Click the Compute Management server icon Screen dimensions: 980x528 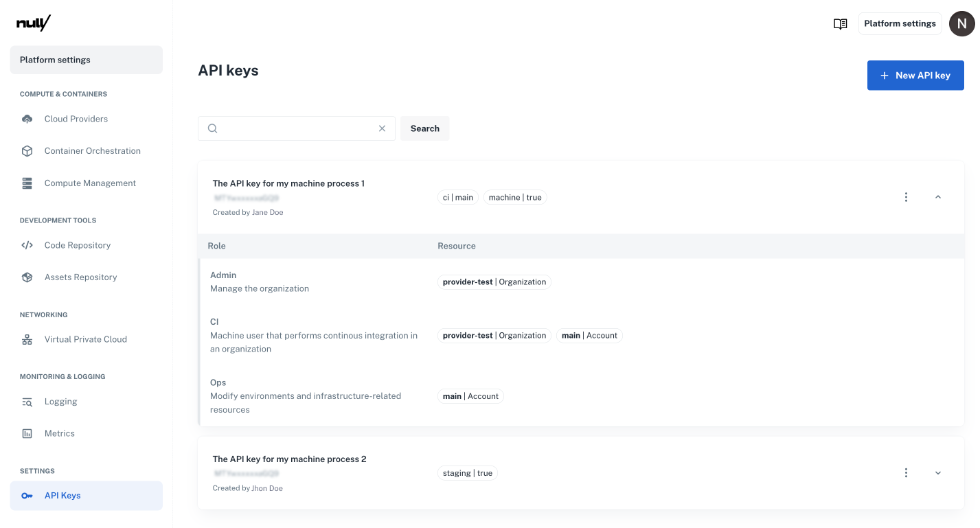point(26,183)
